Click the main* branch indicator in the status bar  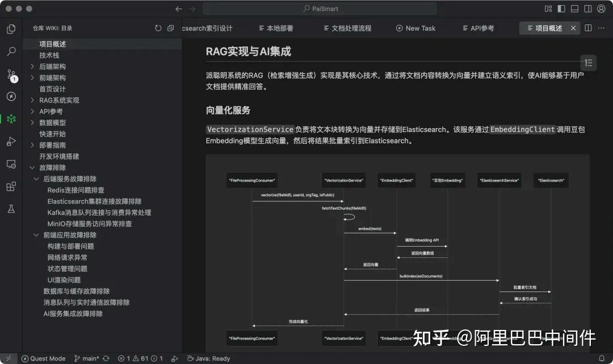91,358
